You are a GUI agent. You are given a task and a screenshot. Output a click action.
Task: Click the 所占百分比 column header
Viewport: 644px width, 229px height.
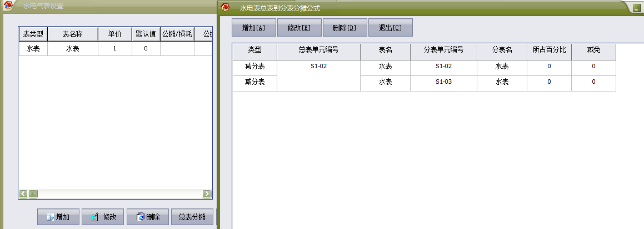(x=549, y=52)
